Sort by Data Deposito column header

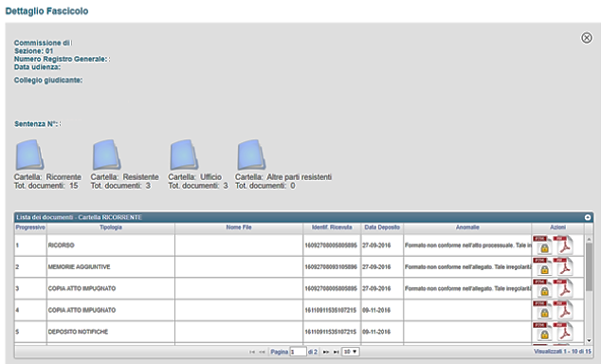pyautogui.click(x=382, y=227)
